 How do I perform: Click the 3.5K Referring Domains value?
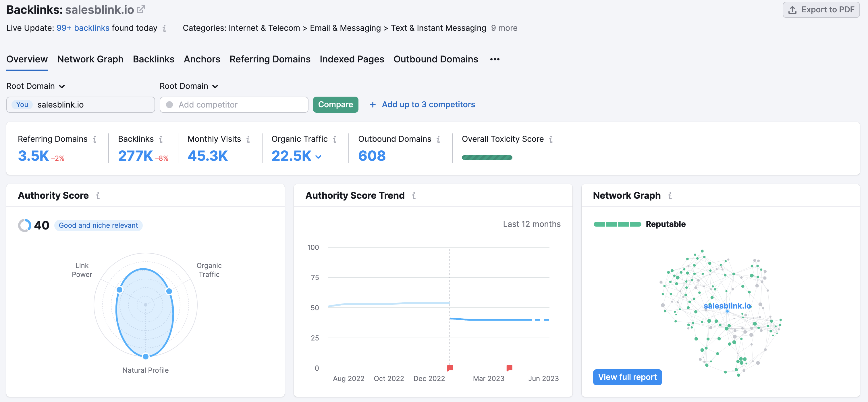(x=33, y=156)
